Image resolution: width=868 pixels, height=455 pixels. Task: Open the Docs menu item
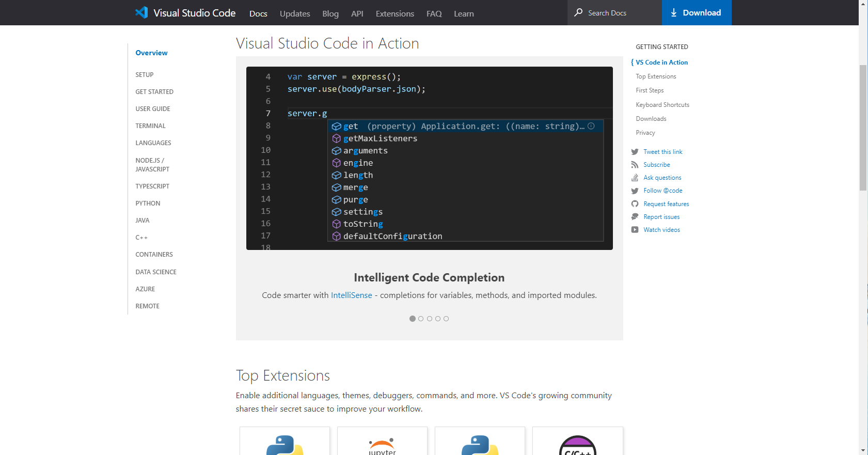258,14
